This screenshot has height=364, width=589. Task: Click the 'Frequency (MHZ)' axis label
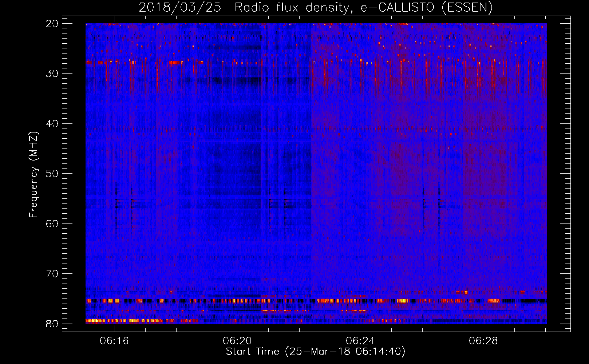pos(33,174)
